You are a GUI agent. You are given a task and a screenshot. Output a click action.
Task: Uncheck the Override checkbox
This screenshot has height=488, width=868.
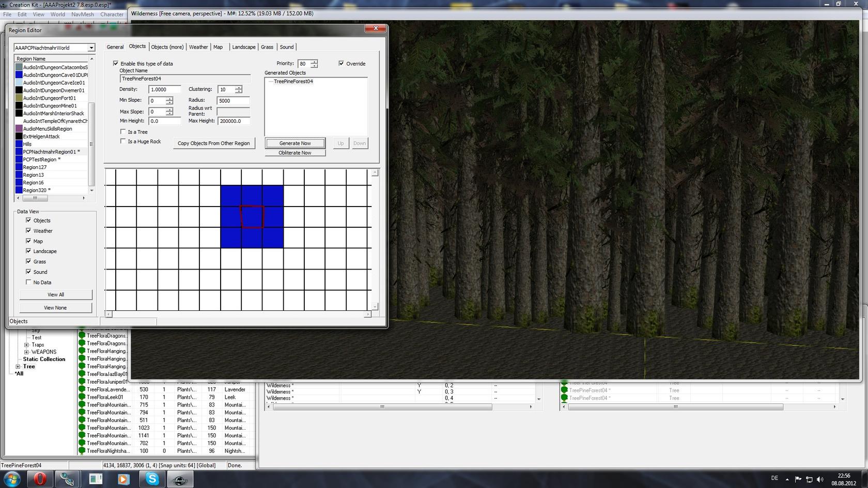point(341,64)
